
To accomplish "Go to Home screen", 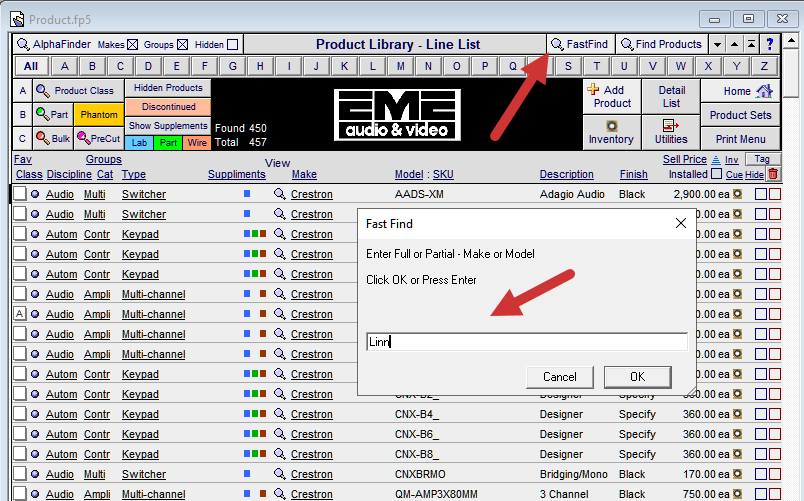I will (x=740, y=91).
